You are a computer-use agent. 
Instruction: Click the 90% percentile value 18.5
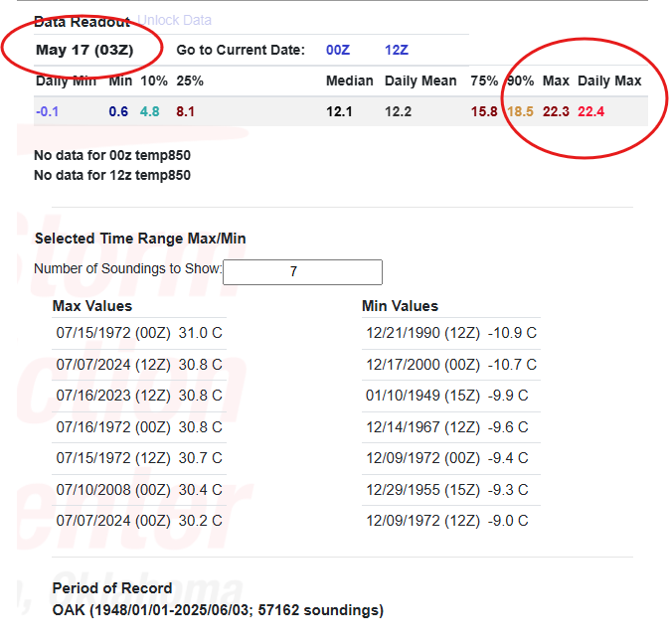[x=520, y=111]
